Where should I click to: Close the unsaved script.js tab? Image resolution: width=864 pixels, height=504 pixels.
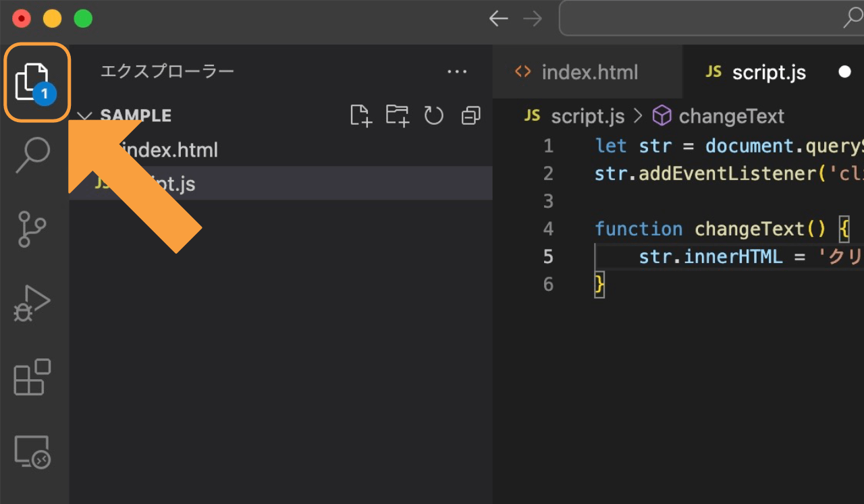[x=845, y=72]
